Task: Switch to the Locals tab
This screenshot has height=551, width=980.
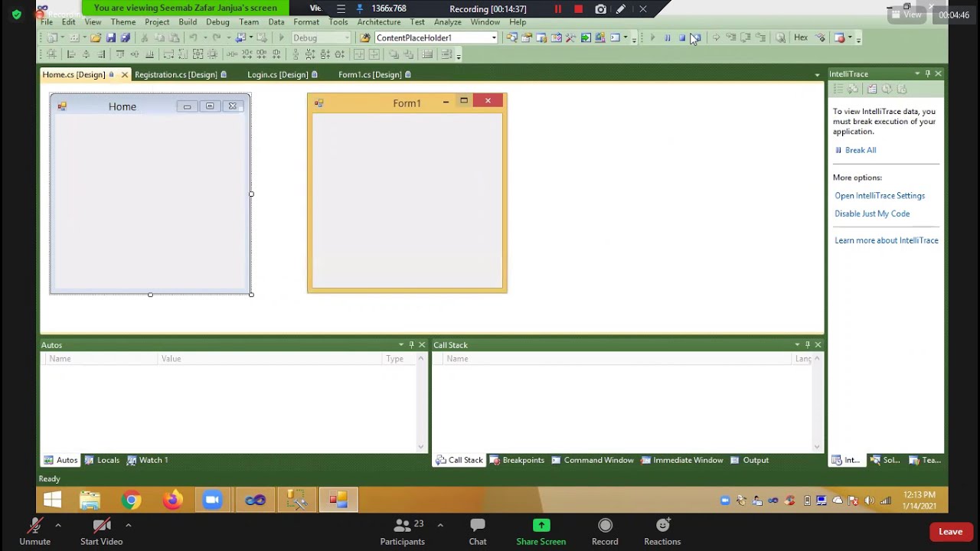Action: tap(102, 460)
